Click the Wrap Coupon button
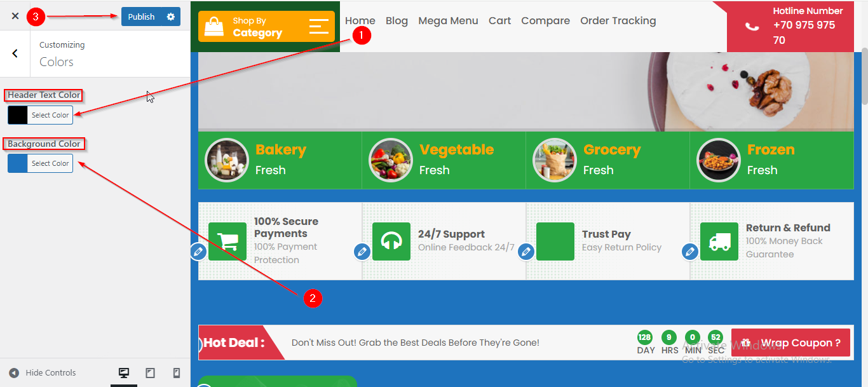 [790, 343]
